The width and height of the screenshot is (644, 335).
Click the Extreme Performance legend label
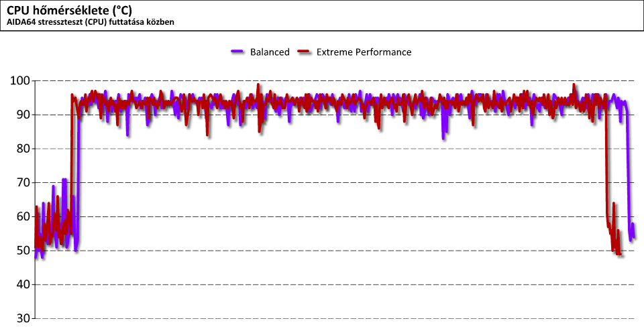pos(364,52)
